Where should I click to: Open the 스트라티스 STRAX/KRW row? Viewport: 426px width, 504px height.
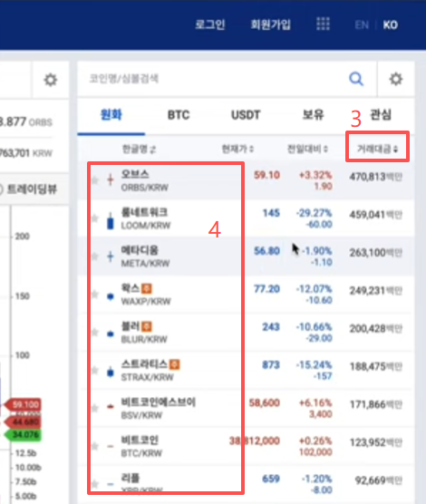(246, 370)
